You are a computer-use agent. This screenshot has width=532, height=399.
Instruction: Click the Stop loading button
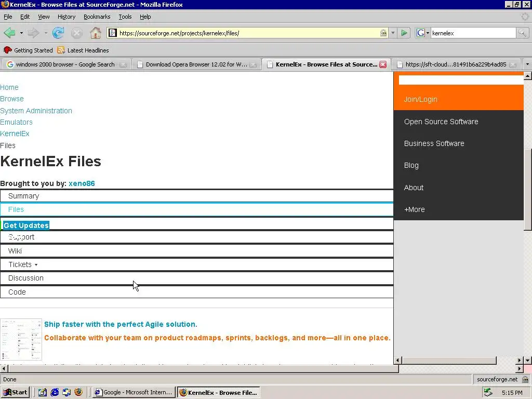point(77,33)
